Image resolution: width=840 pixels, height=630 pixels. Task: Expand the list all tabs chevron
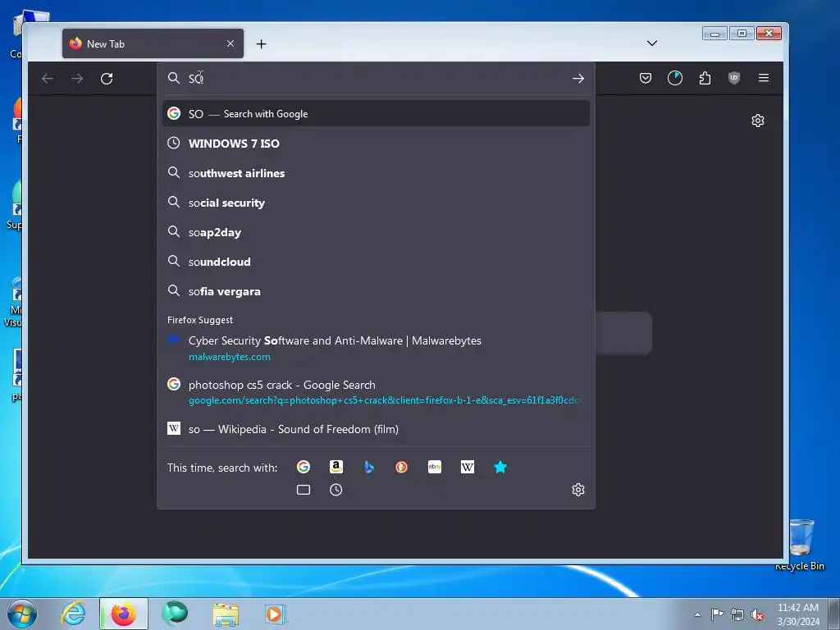point(651,43)
